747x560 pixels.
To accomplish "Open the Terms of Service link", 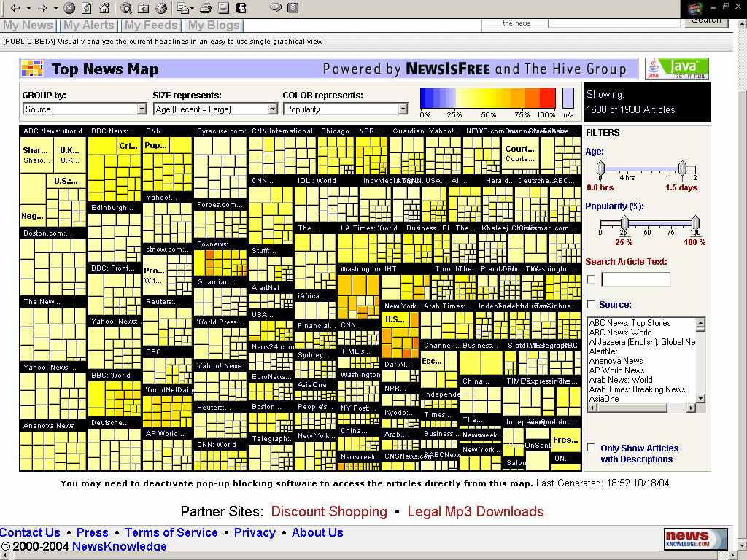I will pyautogui.click(x=171, y=532).
